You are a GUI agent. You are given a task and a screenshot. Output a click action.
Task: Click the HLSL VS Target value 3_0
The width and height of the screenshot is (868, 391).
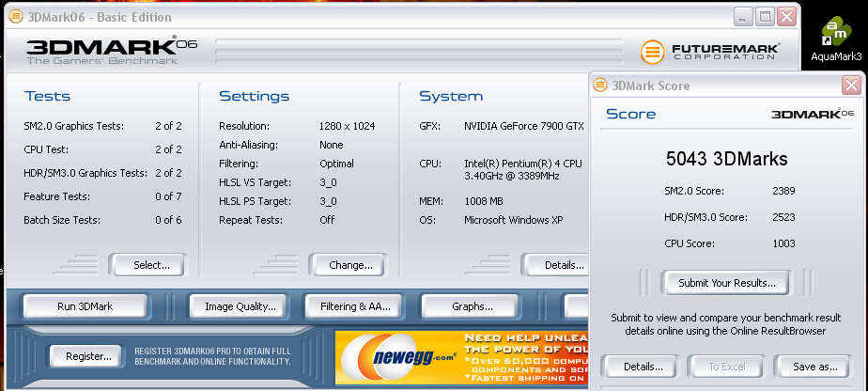point(328,182)
